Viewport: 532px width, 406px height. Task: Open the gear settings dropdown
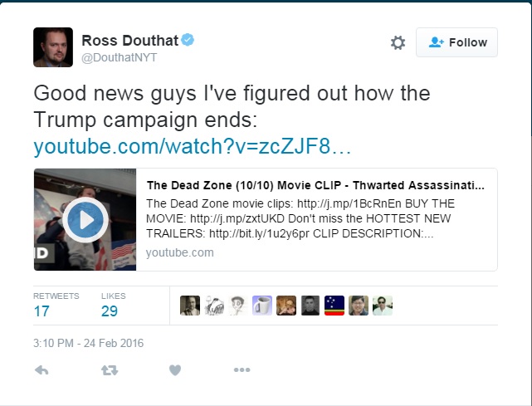(398, 43)
